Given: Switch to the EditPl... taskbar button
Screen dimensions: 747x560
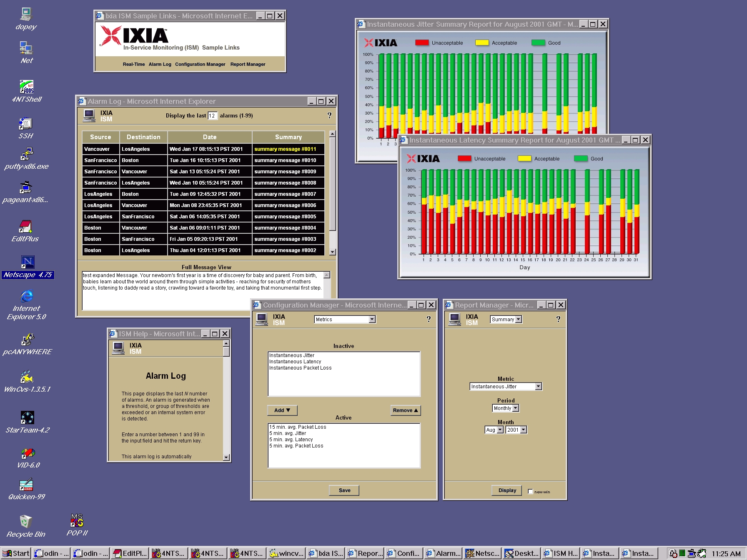Looking at the screenshot, I should (130, 553).
